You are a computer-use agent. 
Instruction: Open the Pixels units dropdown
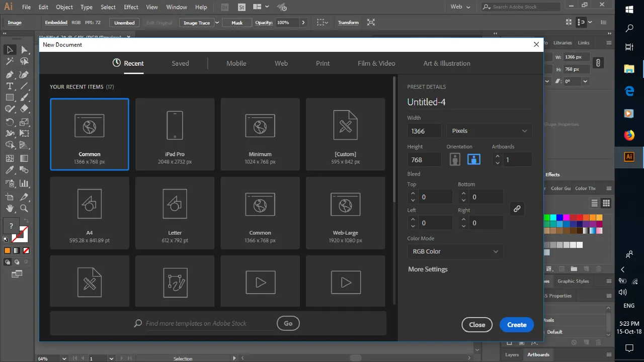489,131
